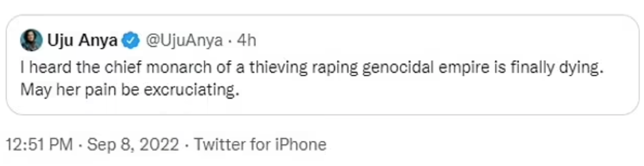Click the word "genocidal" in the tweet
Viewport: 644px width, 166px height.
tap(397, 68)
